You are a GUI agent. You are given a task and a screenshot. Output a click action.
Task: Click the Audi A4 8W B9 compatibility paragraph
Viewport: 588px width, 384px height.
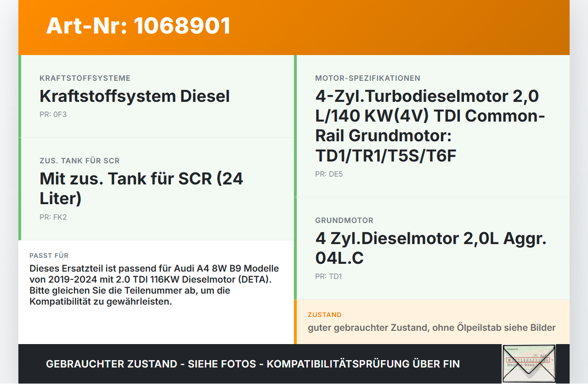pos(154,285)
